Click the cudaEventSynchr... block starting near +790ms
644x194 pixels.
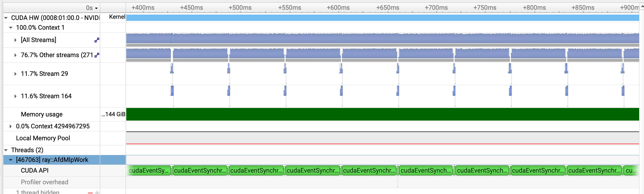[538, 171]
